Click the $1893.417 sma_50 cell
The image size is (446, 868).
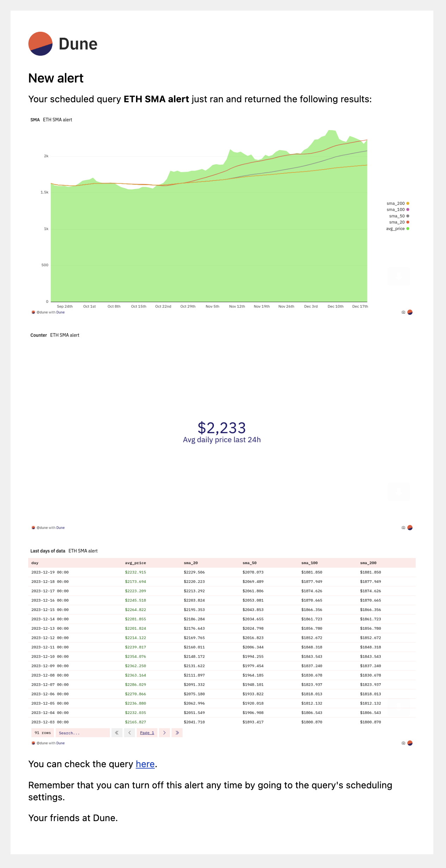pyautogui.click(x=253, y=722)
